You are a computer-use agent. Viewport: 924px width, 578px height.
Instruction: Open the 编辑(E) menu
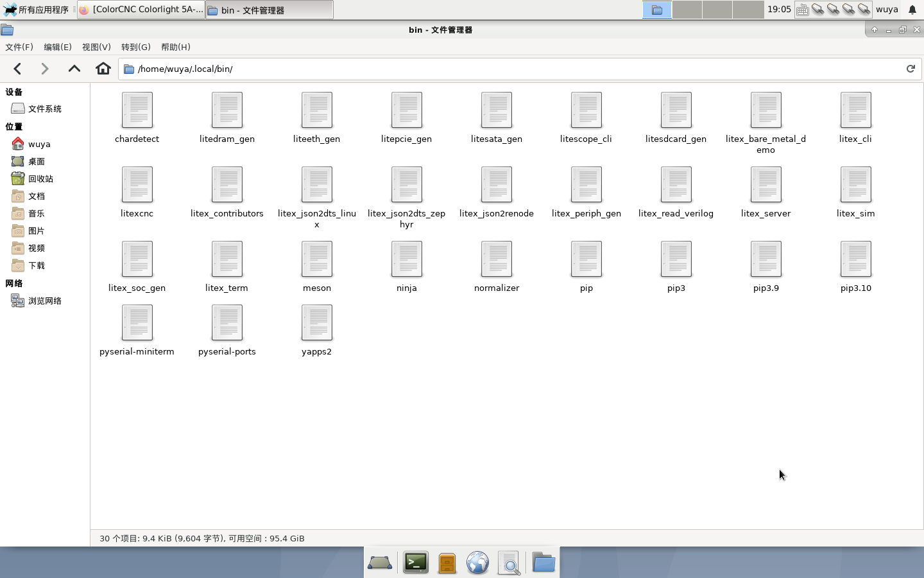click(x=58, y=47)
